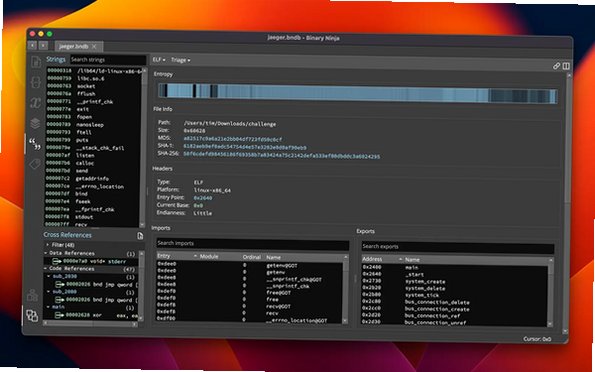
Task: Click the cross references horizontal scrollbar
Action: coord(90,324)
